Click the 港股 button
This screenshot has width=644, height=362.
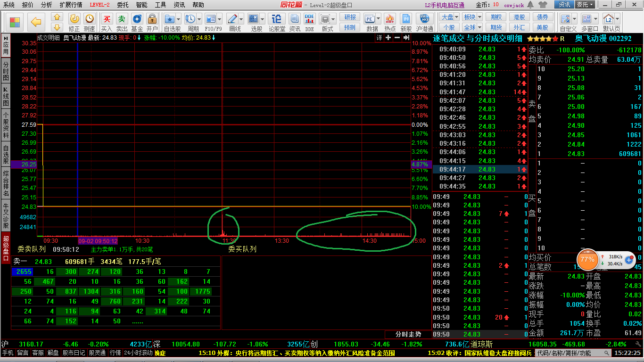click(x=519, y=17)
